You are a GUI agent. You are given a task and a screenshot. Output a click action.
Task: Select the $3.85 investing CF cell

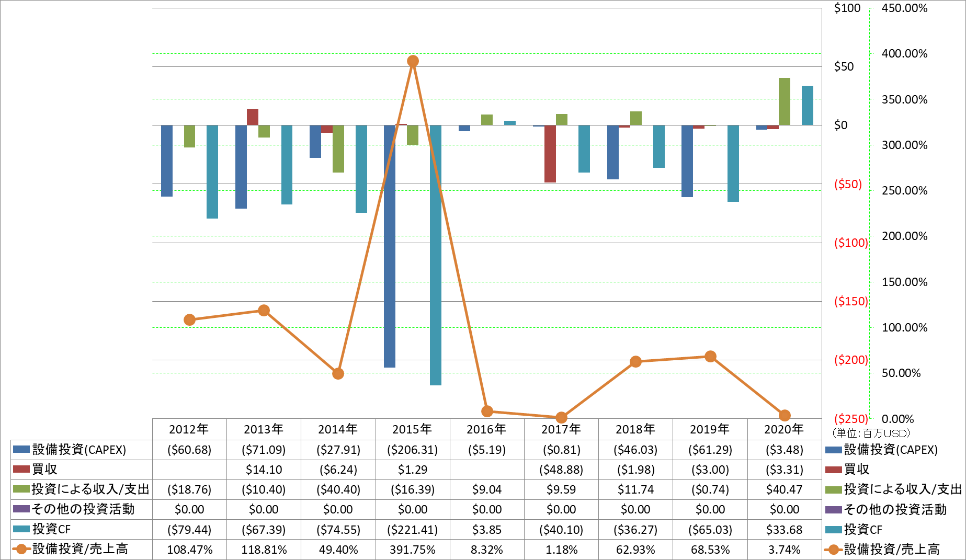pos(486,530)
